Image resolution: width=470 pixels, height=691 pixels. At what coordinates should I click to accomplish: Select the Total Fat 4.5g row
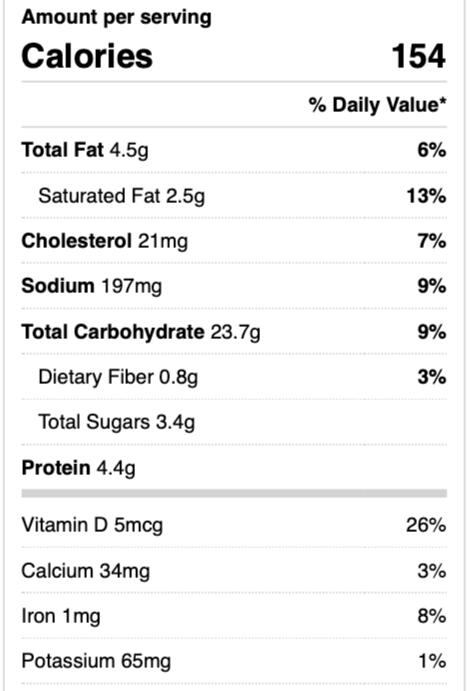coord(234,150)
